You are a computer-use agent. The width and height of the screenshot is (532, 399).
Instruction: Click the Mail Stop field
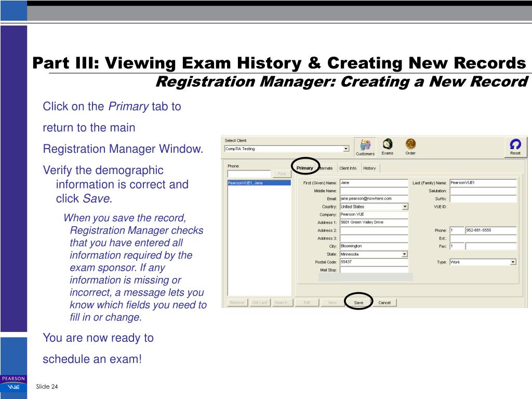click(x=374, y=270)
